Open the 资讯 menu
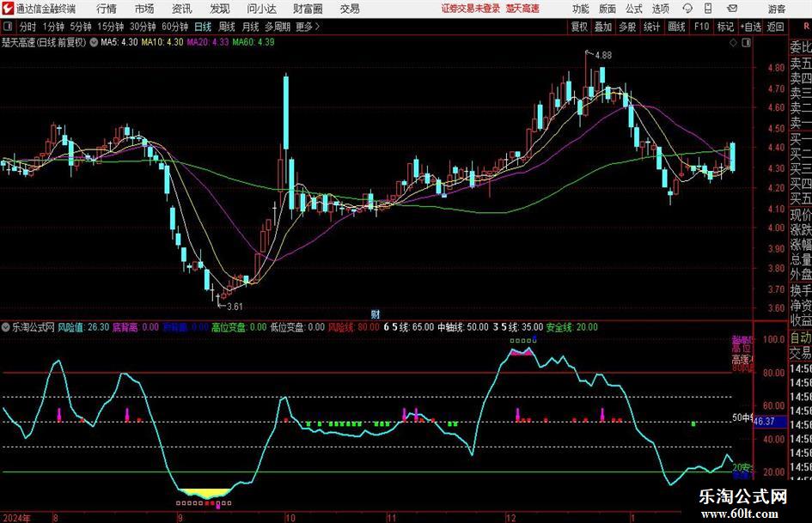The width and height of the screenshot is (812, 523). pyautogui.click(x=182, y=9)
